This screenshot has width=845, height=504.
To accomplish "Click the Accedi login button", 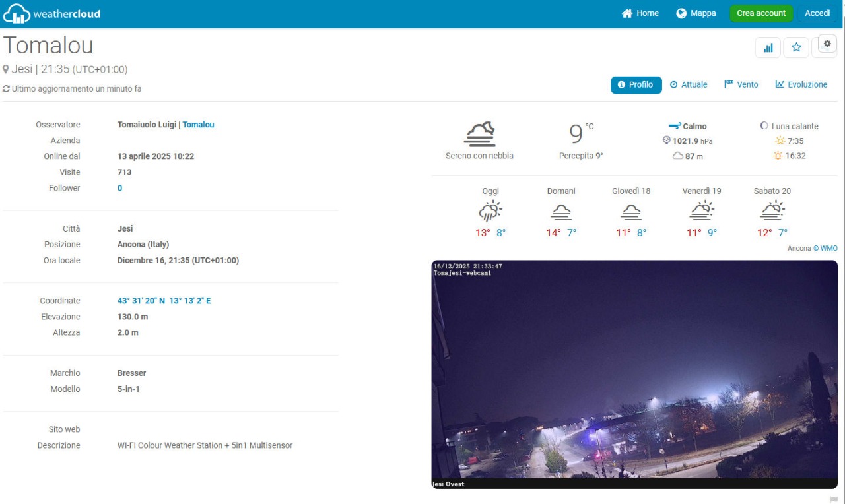I will 817,13.
